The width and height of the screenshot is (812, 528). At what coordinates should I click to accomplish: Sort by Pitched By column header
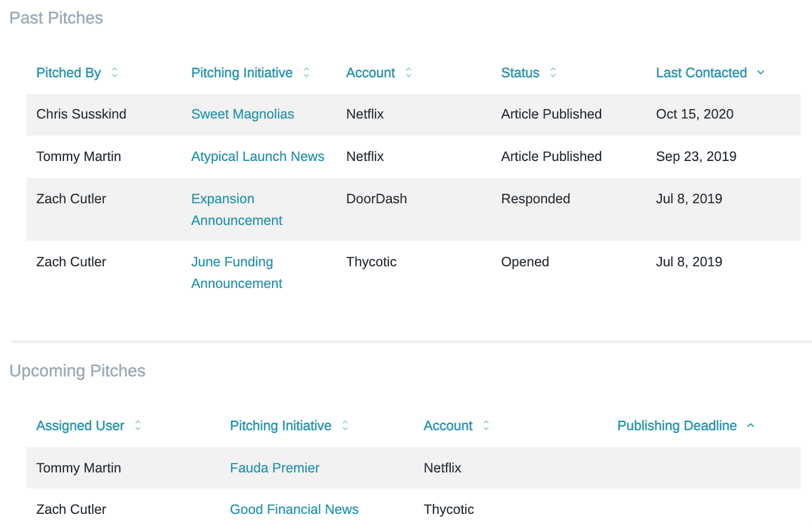tap(69, 73)
